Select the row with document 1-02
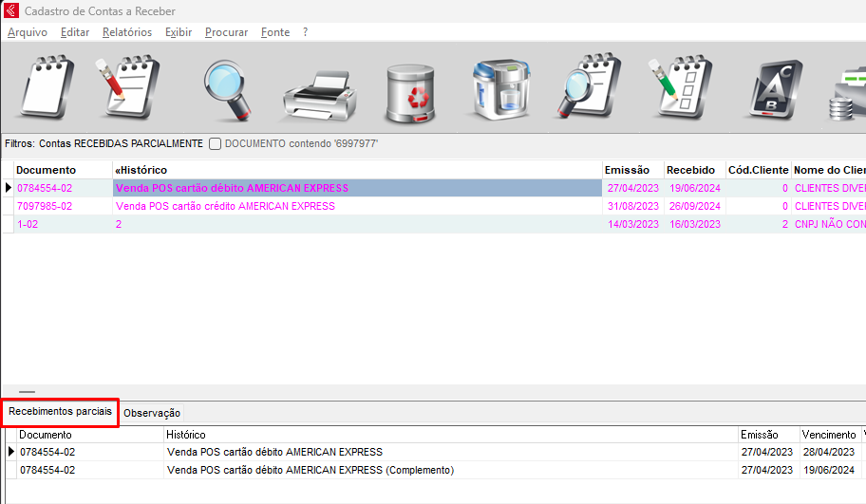866x504 pixels. (30, 224)
